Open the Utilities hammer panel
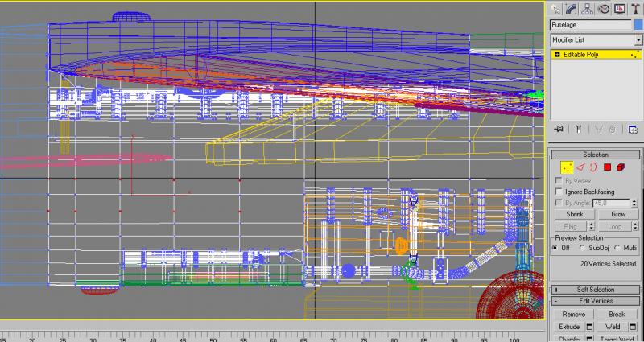Screen dimensions: 644x342 (x=636, y=9)
